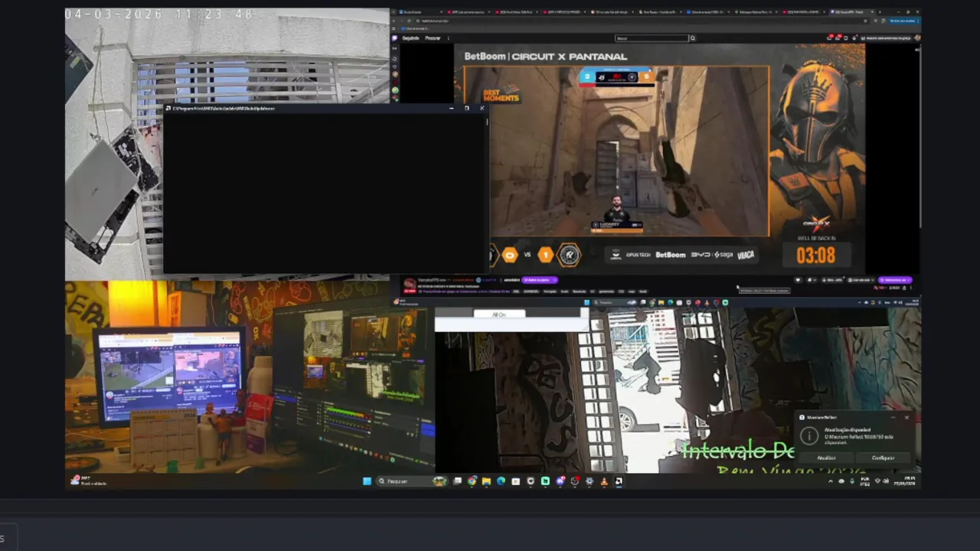980x551 pixels.
Task: Open Task View from the taskbar
Action: point(457,481)
